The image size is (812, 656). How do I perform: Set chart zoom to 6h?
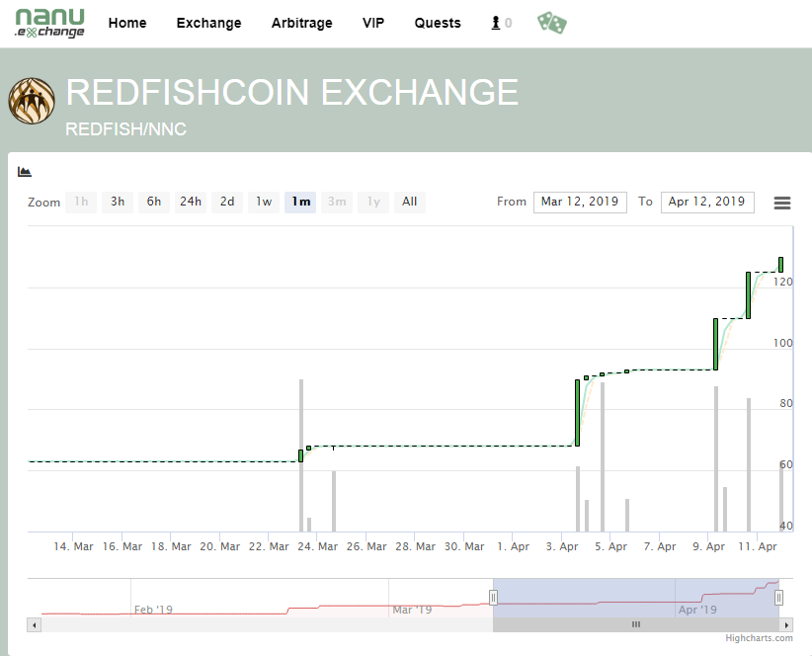point(154,202)
